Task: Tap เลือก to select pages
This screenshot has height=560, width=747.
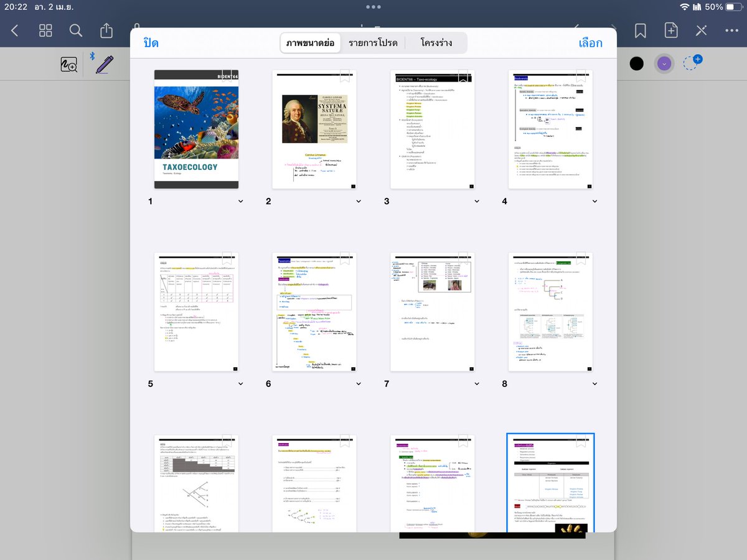Action: click(590, 43)
